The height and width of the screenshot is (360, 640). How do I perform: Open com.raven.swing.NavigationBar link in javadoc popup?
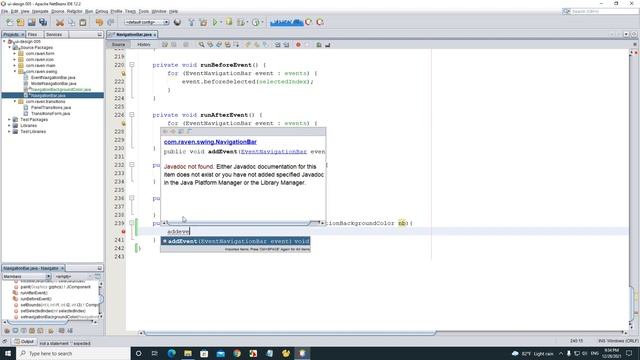coord(210,142)
